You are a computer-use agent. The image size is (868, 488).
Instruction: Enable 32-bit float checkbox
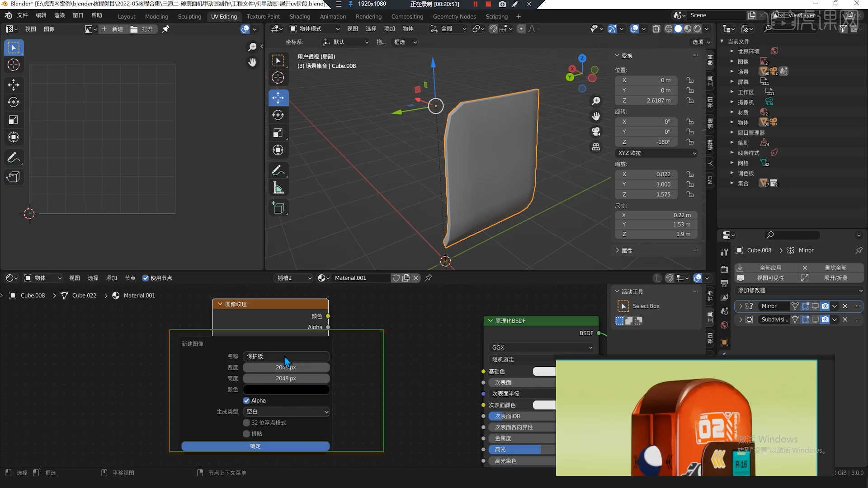(246, 422)
